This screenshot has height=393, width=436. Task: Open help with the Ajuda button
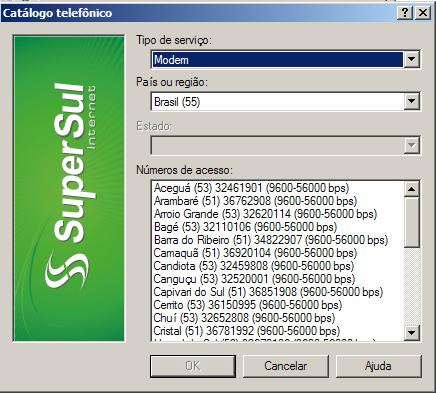click(378, 366)
